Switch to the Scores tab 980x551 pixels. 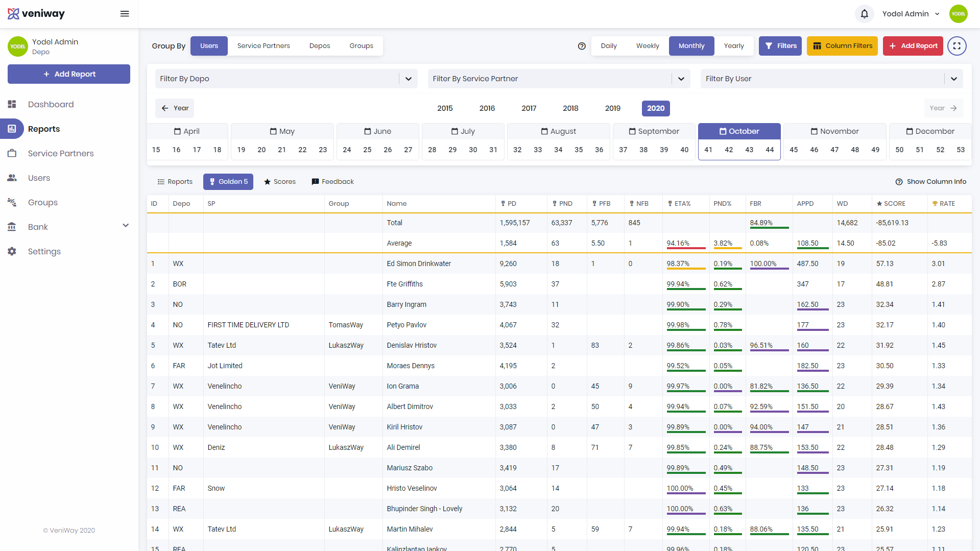pyautogui.click(x=279, y=182)
